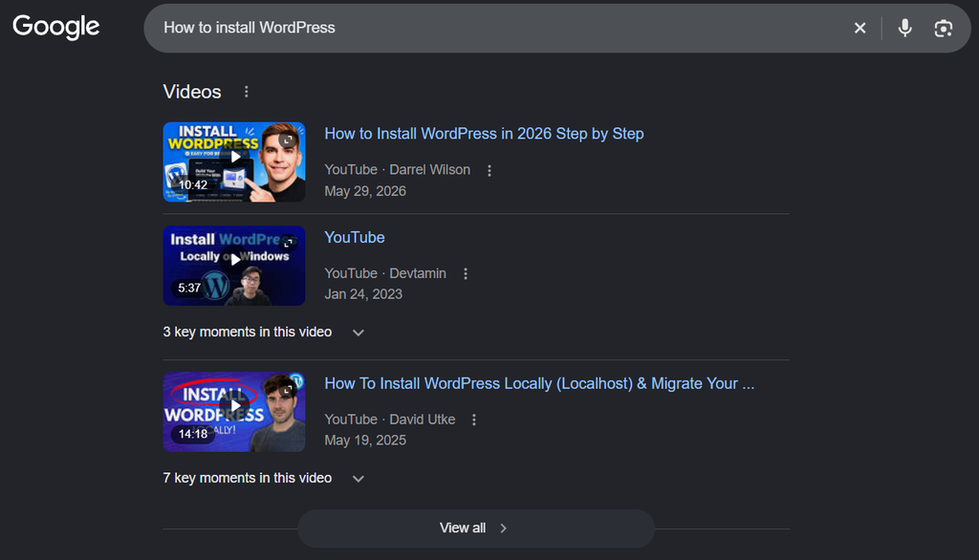Click YouTube · David Utke source text

click(x=390, y=420)
